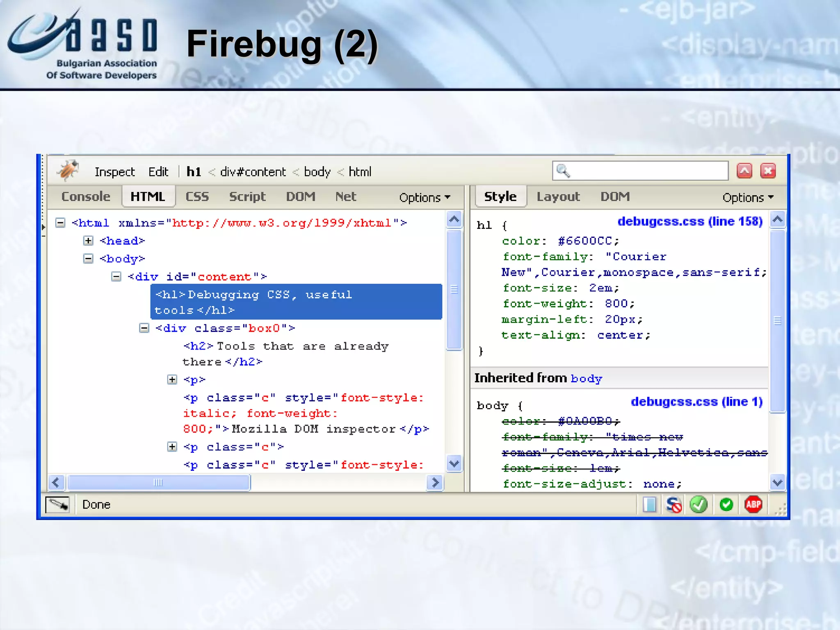Click the font-weight: 800 property
The image size is (840, 630).
568,304
